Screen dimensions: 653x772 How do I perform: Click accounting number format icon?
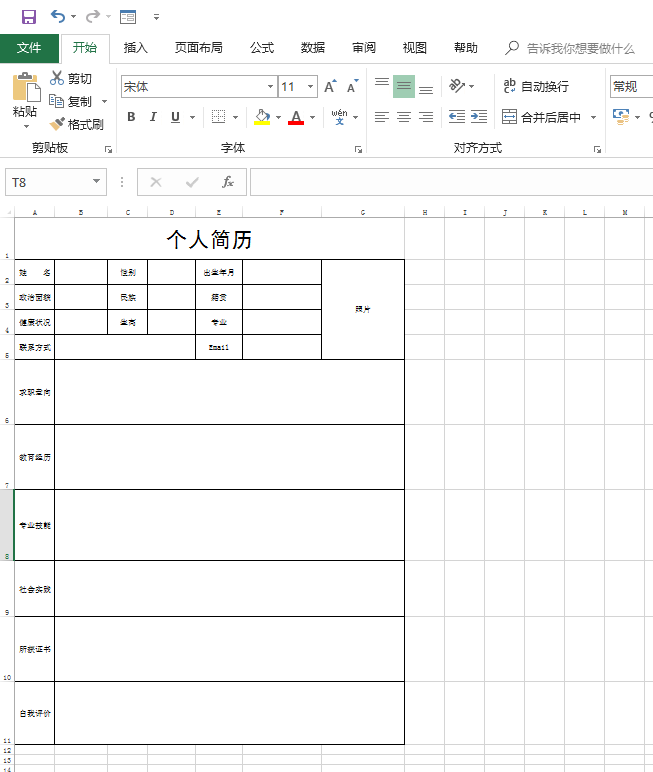coord(620,117)
